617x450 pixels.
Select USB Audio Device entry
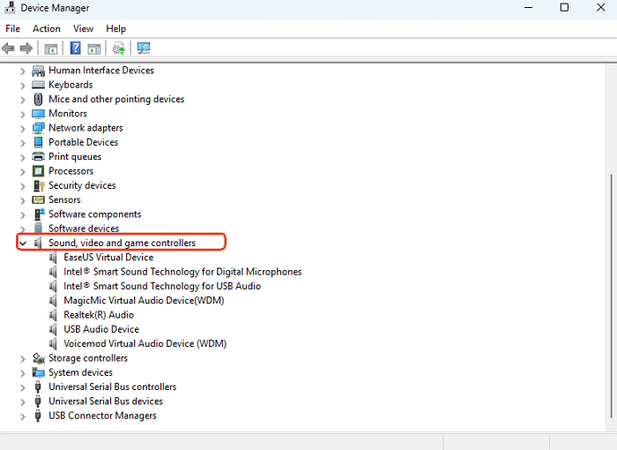tap(102, 329)
